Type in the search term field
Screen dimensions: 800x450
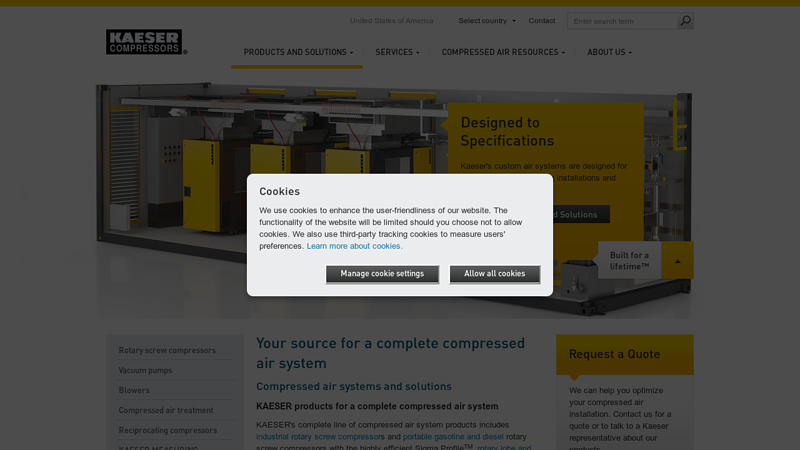tap(621, 21)
